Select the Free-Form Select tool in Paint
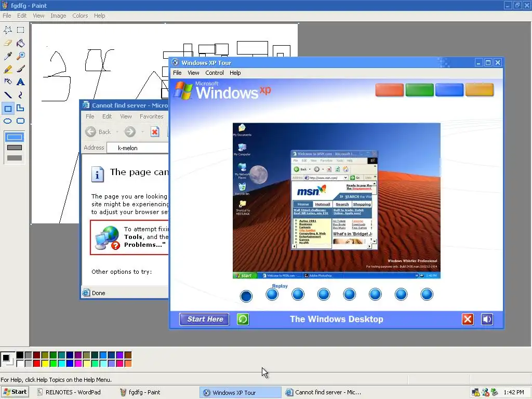This screenshot has height=399, width=532. click(8, 30)
